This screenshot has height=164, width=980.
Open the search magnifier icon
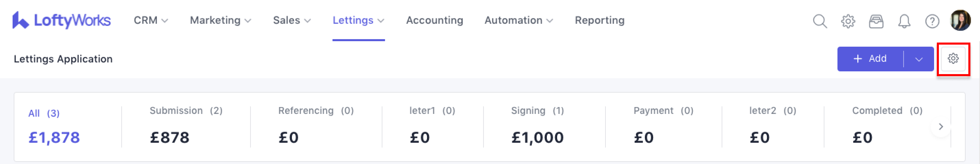(820, 21)
